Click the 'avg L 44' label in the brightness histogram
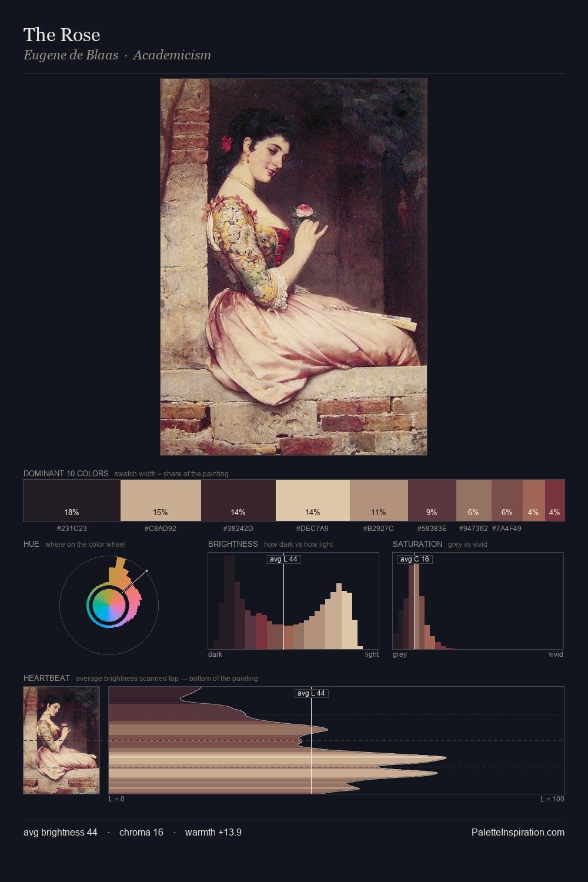The height and width of the screenshot is (882, 588). click(x=283, y=559)
